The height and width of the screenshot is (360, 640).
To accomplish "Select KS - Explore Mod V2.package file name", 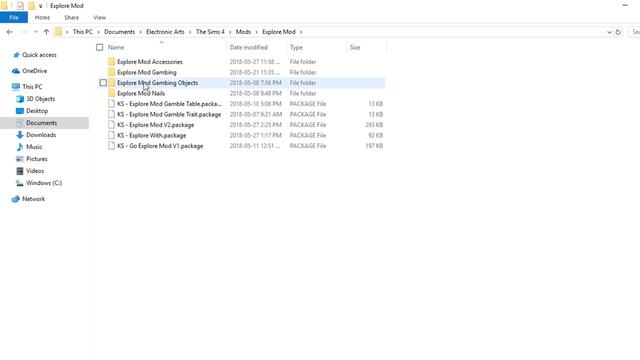I will click(x=156, y=125).
